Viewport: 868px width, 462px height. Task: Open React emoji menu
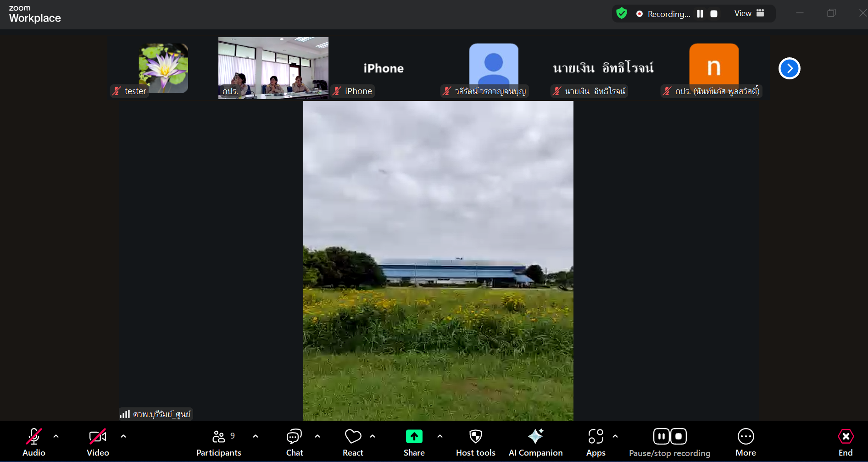tap(353, 442)
